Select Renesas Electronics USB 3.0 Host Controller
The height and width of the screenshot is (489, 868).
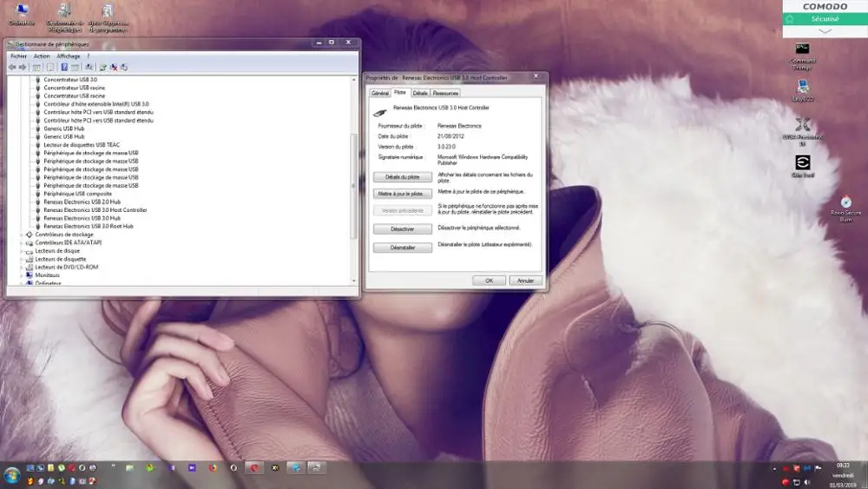pos(95,210)
